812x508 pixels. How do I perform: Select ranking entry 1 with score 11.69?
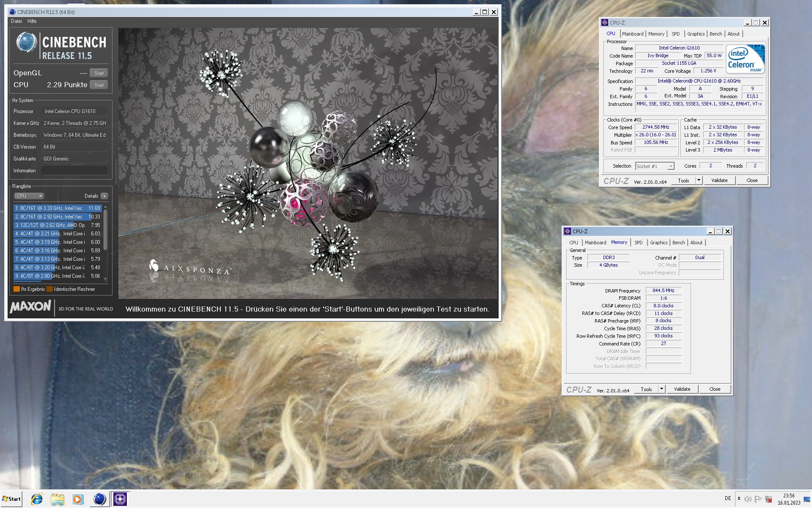58,208
